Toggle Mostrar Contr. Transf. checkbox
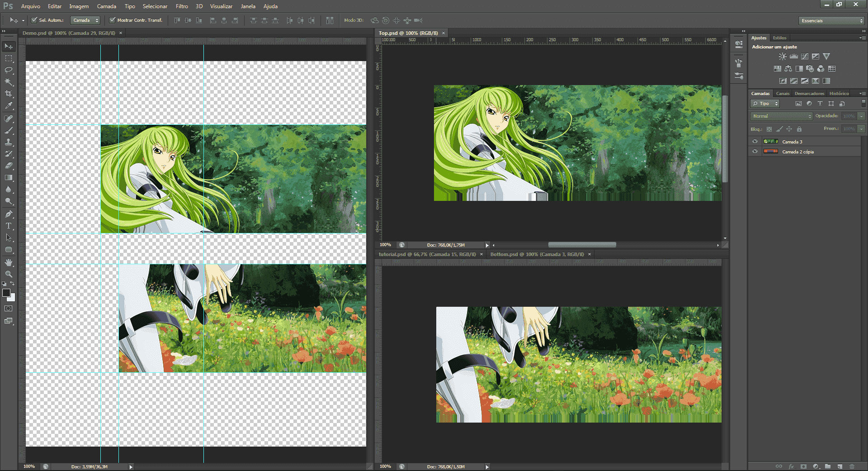 (112, 20)
